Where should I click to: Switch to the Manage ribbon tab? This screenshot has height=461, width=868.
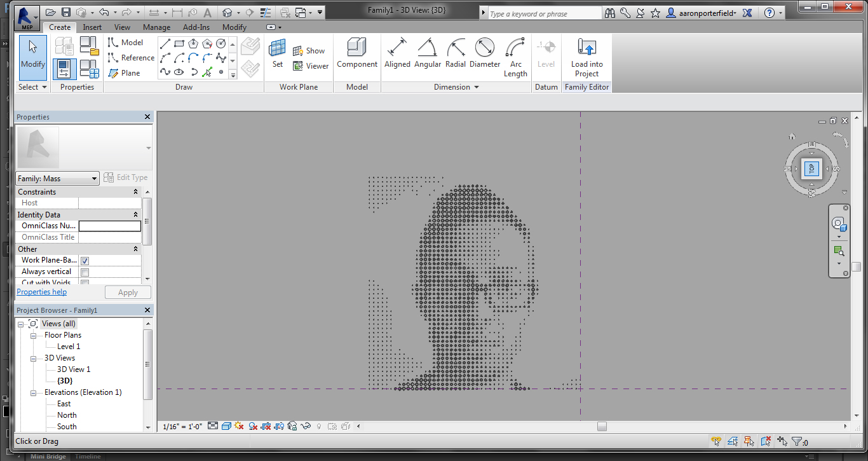(156, 27)
